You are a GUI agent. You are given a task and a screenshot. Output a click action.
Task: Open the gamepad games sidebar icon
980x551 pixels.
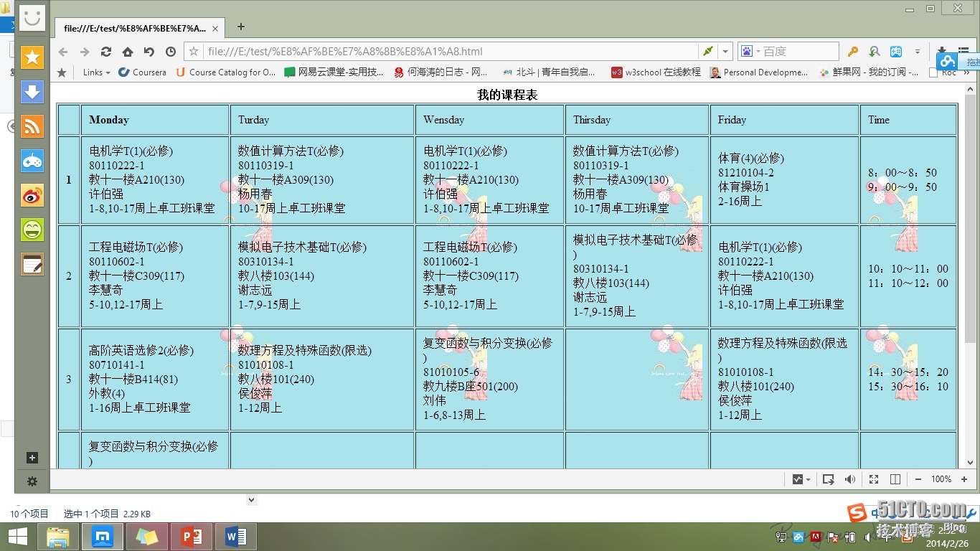pos(32,161)
